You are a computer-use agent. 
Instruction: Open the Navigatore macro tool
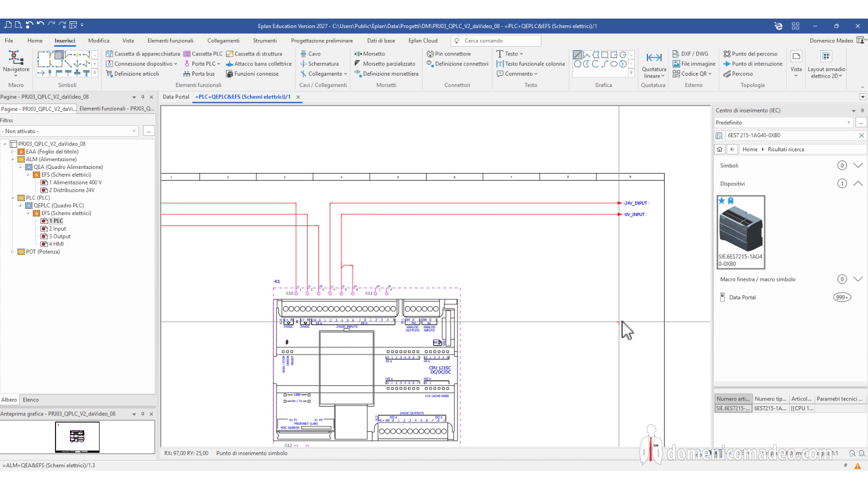(x=16, y=64)
